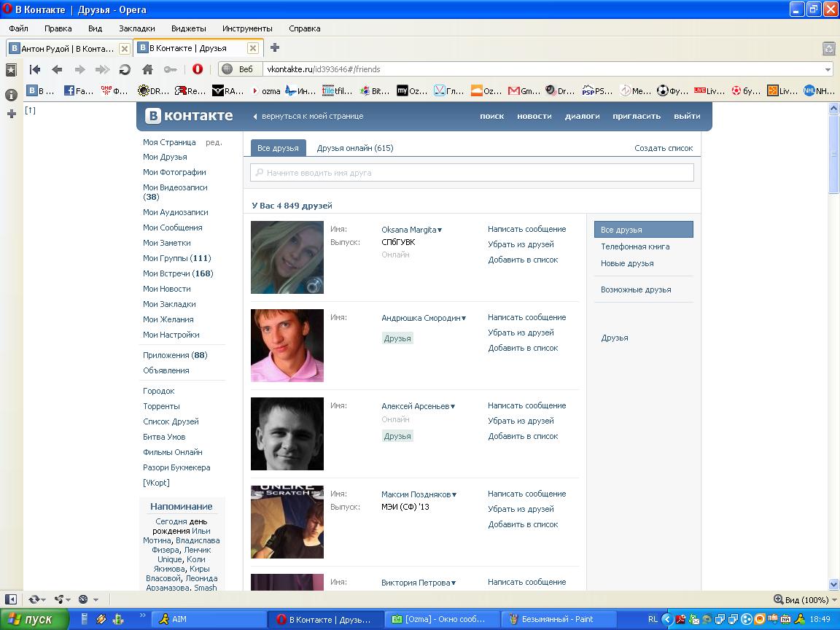Open the Виджеты menu
Screen dimensions: 840x630
coord(189,28)
